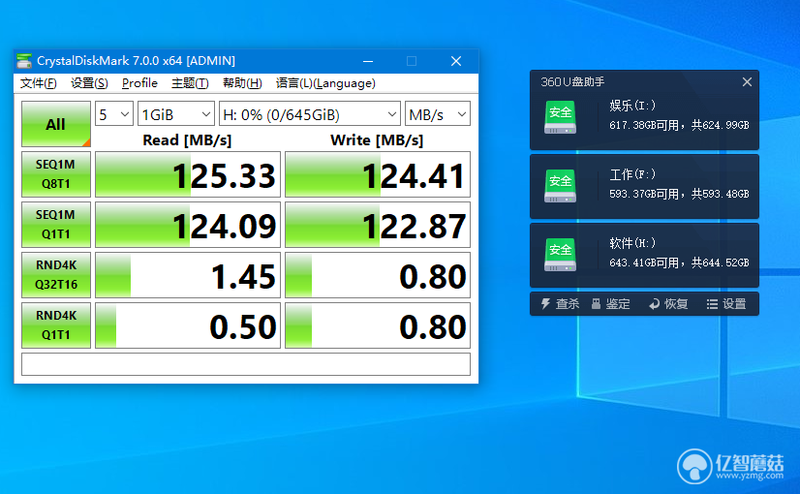Click green drive icon for 娱乐(I:)
Viewport: 800px width, 494px height.
(x=560, y=118)
